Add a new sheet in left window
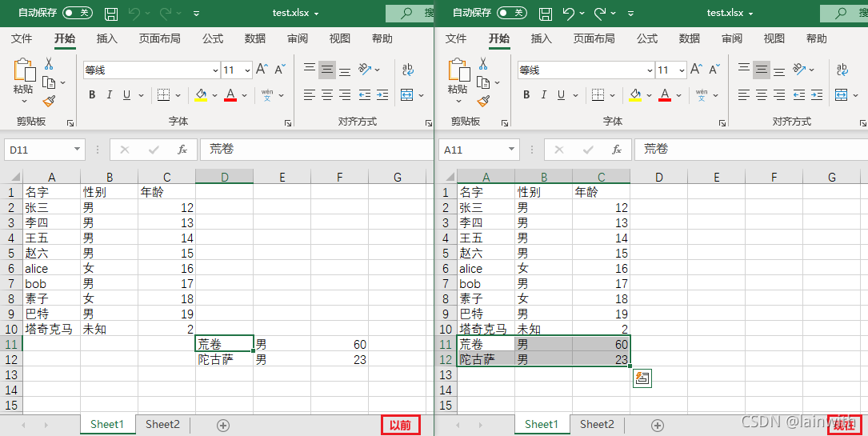The image size is (868, 436). tap(223, 425)
